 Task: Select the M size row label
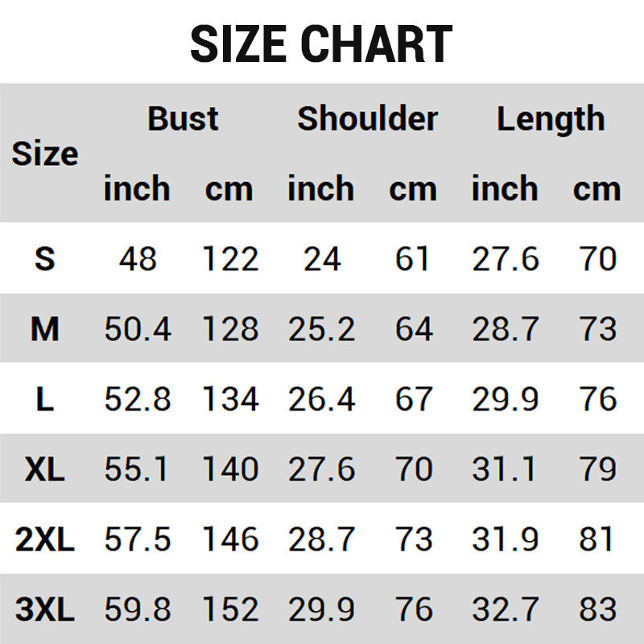tap(45, 329)
